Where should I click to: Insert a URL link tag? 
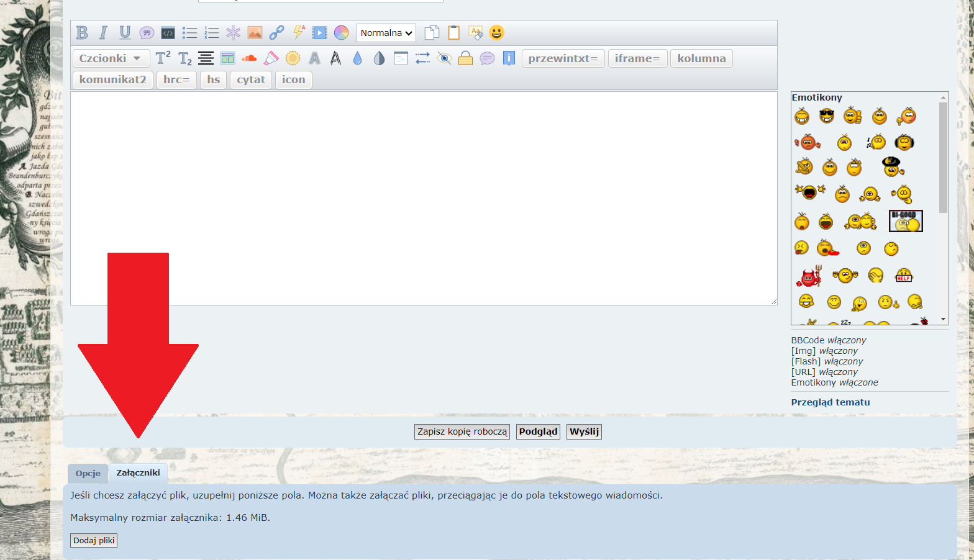[x=276, y=33]
